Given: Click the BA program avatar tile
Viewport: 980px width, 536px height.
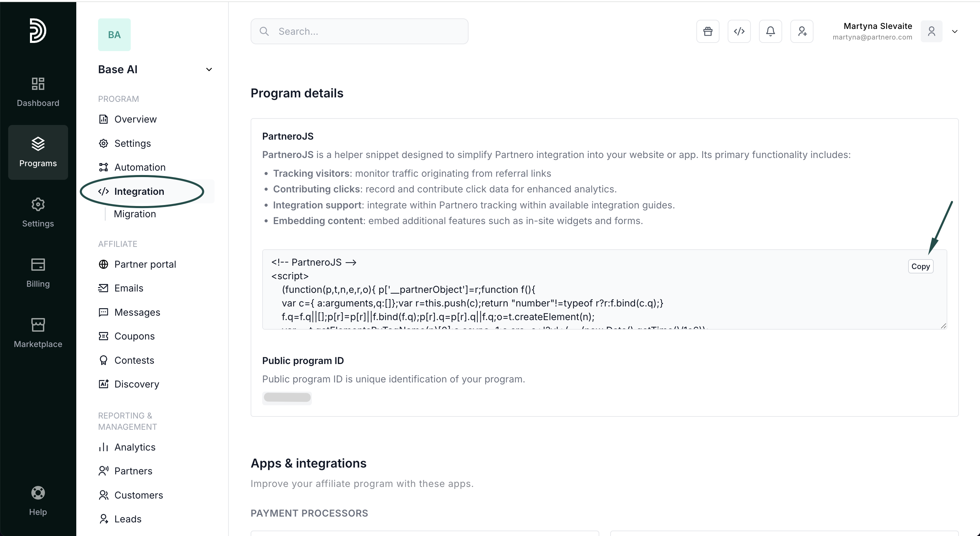Looking at the screenshot, I should (114, 35).
